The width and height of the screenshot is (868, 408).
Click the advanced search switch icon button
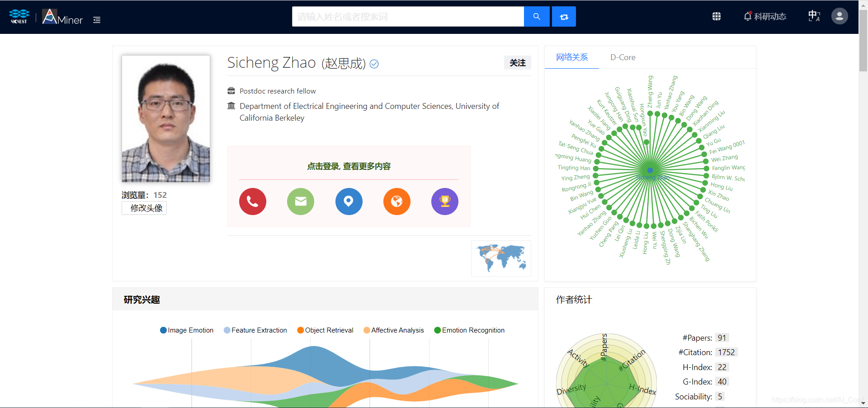pos(564,17)
